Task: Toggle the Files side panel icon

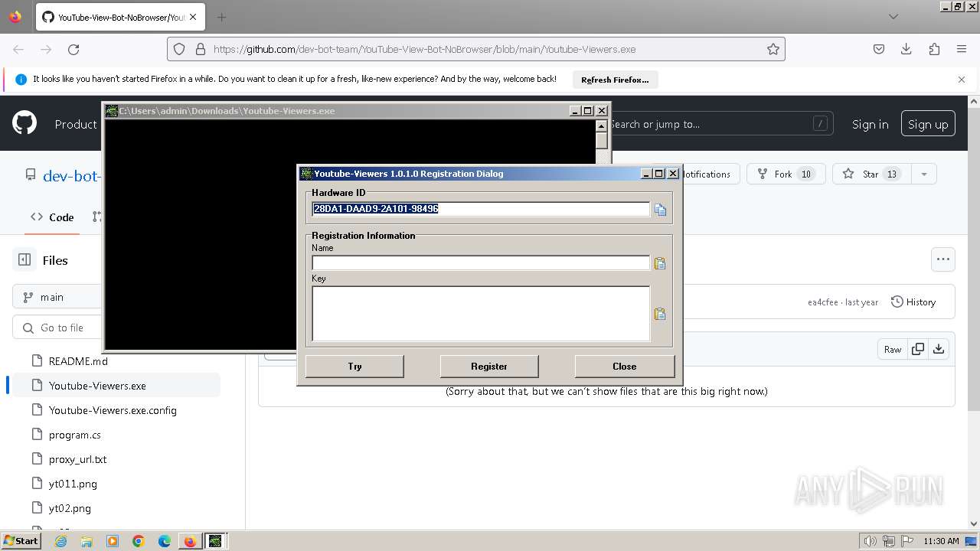Action: [24, 260]
